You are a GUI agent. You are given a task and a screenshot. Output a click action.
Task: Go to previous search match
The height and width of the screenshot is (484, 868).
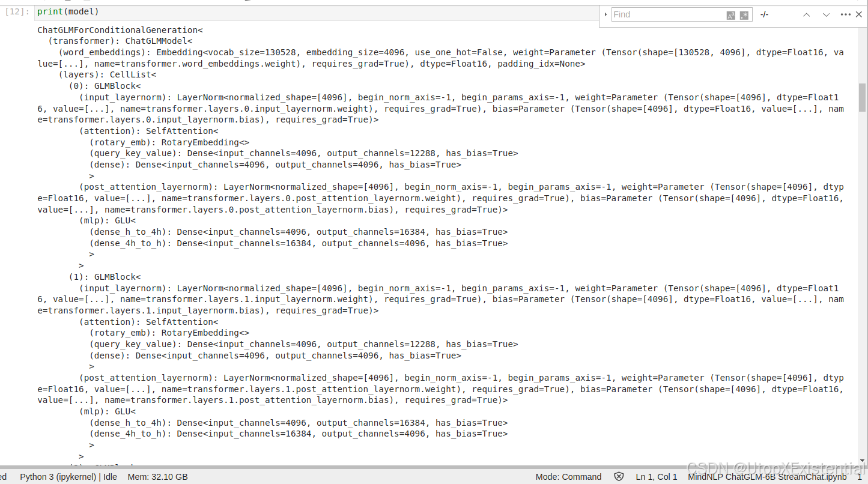pyautogui.click(x=807, y=14)
